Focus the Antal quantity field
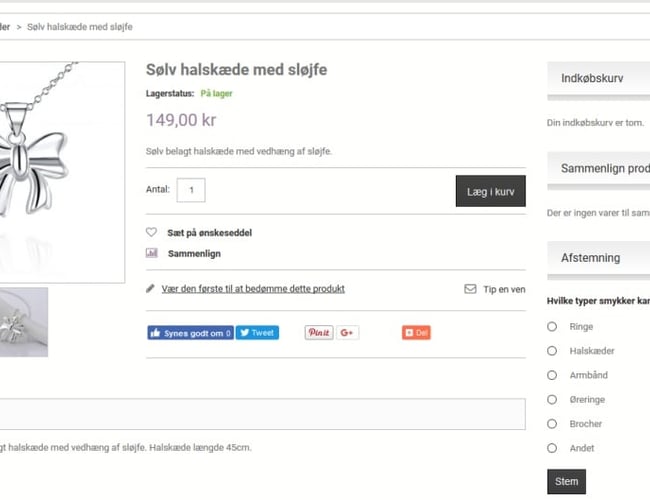The width and height of the screenshot is (650, 500). coord(191,190)
